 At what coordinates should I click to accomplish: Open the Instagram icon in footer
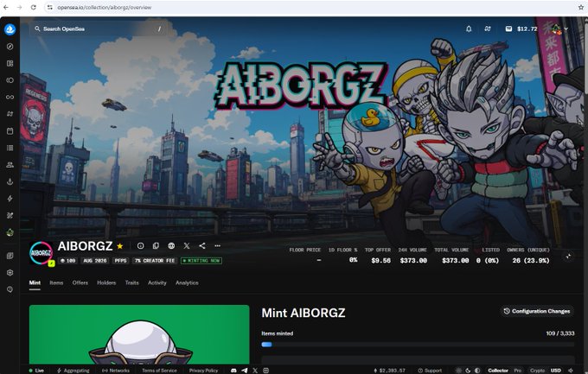pyautogui.click(x=265, y=371)
